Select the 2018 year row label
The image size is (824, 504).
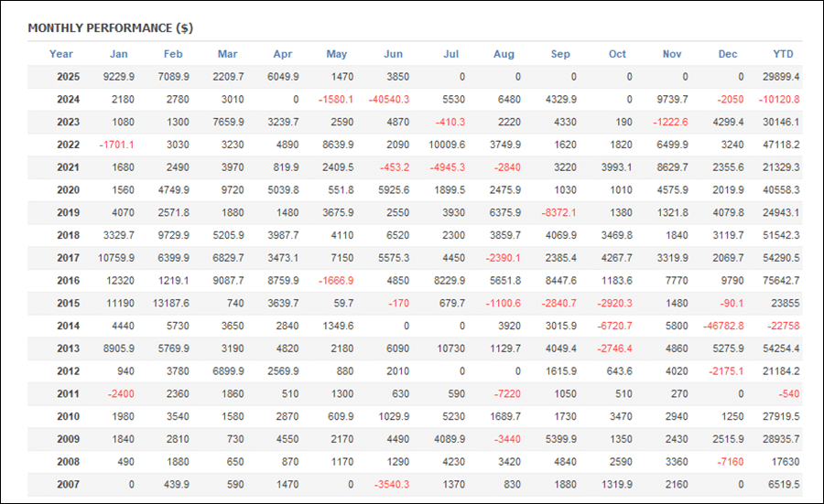(69, 235)
